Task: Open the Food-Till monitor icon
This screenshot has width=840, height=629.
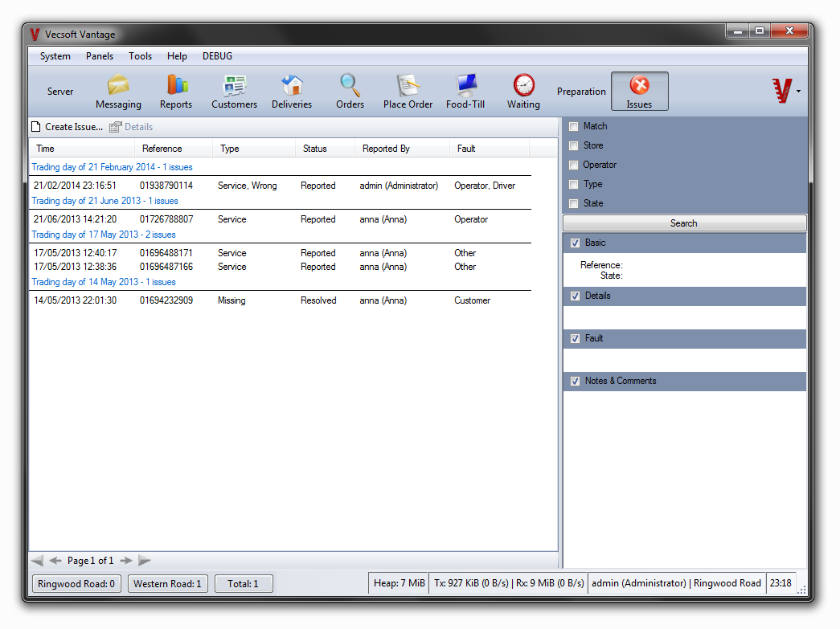Action: coord(465,85)
